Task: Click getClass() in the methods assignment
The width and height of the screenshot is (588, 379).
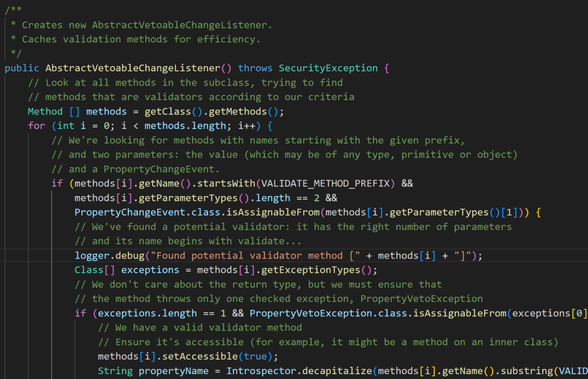Action: [174, 112]
